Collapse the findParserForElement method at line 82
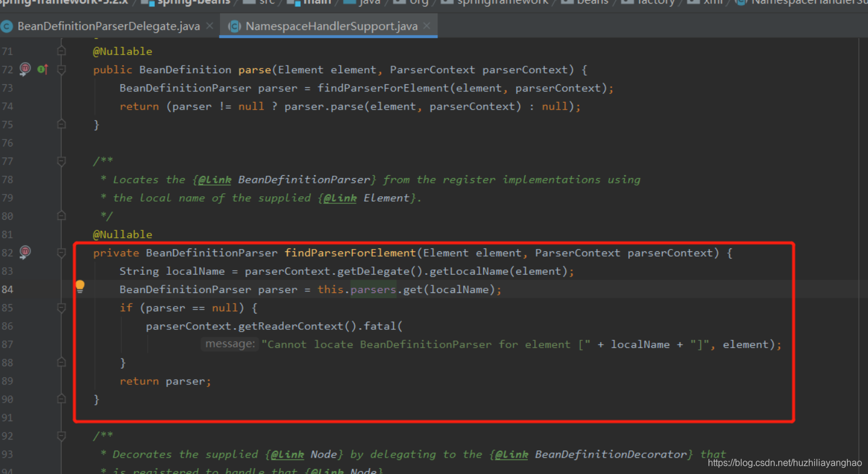Screen dimensions: 868x474 pos(61,253)
